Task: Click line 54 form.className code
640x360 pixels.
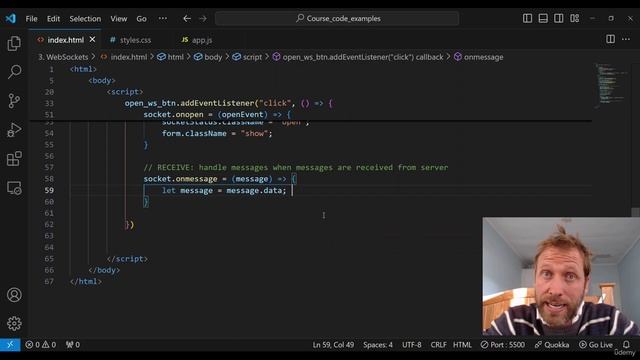Action: pos(217,133)
